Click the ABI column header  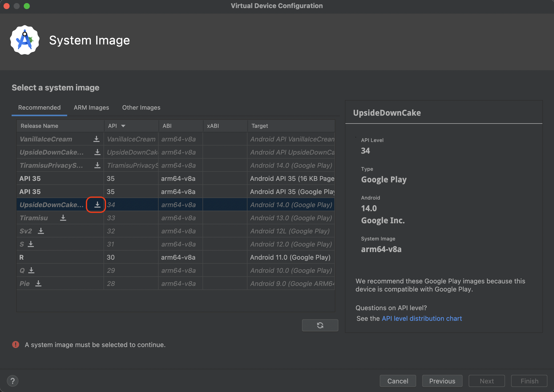point(181,126)
